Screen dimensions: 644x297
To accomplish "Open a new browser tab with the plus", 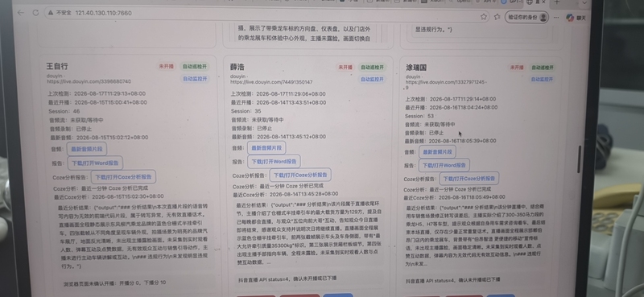I will 557,2.
